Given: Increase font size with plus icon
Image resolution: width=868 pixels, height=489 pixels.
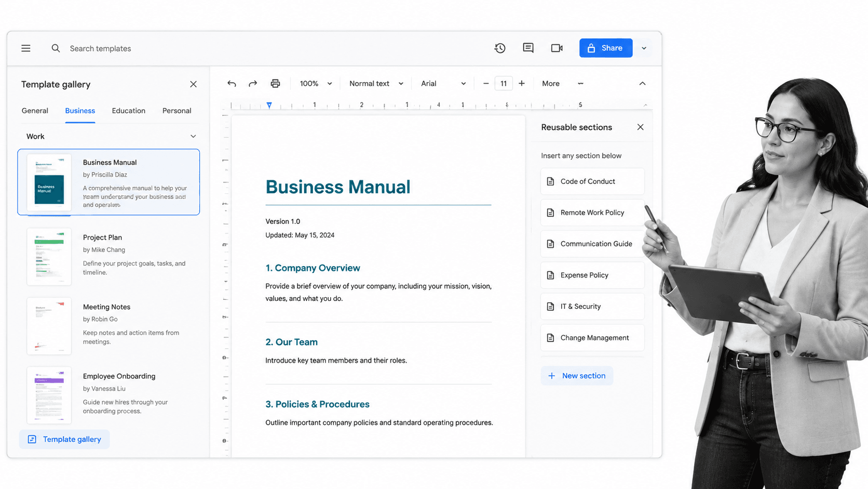Looking at the screenshot, I should [x=522, y=84].
